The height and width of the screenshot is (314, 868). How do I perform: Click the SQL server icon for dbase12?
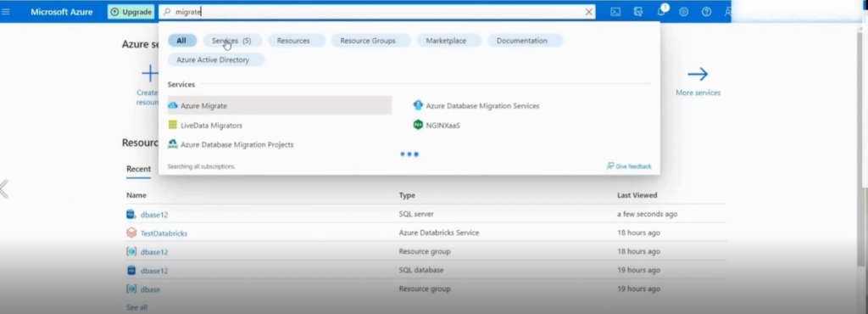tap(131, 214)
